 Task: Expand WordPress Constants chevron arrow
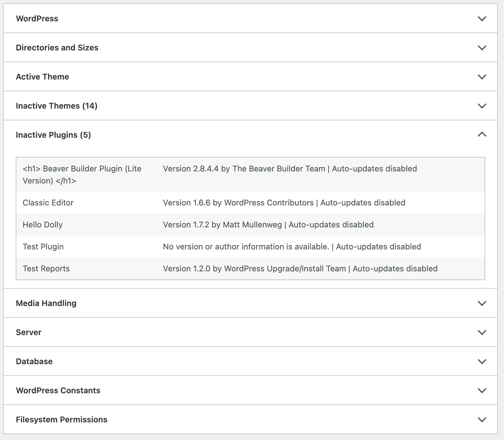click(x=482, y=390)
